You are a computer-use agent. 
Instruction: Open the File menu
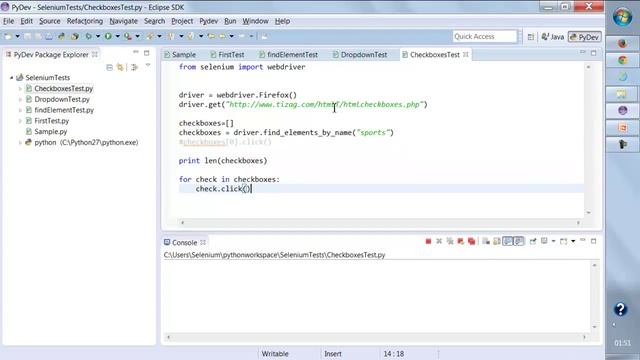(x=9, y=21)
